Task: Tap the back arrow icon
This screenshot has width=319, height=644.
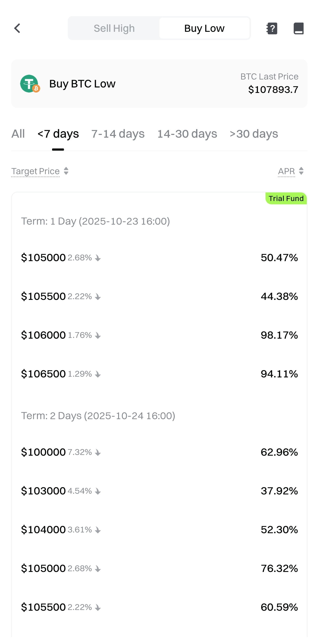Action: [17, 28]
